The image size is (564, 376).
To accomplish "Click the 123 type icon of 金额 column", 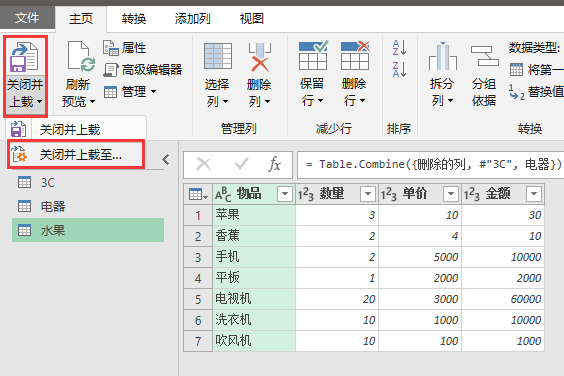I will [472, 195].
